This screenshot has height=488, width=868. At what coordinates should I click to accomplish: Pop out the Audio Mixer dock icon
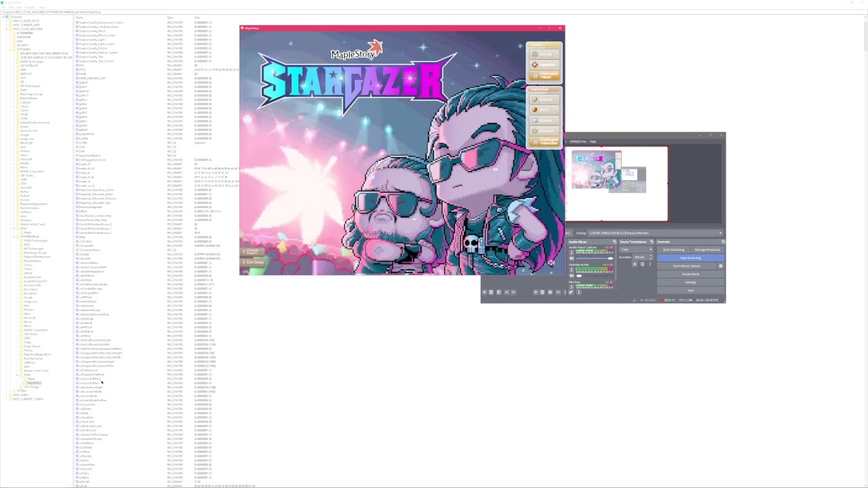point(614,242)
